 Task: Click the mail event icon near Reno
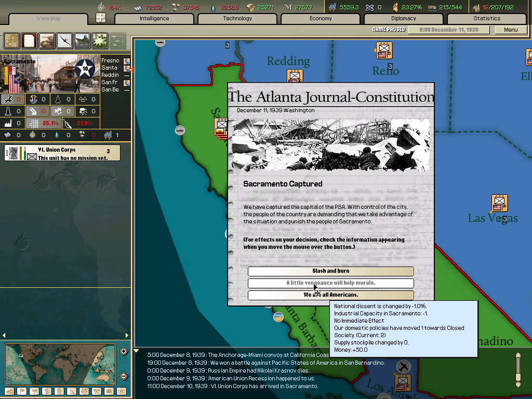(383, 50)
